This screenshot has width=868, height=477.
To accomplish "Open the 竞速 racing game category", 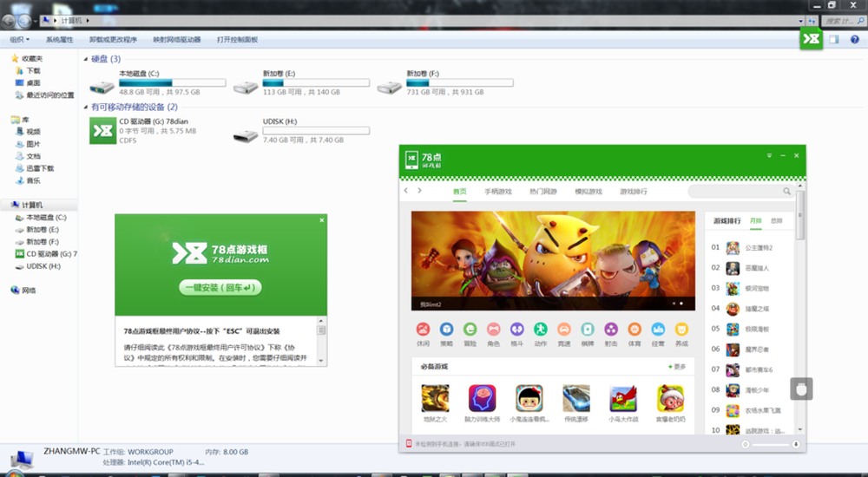I will coord(564,330).
